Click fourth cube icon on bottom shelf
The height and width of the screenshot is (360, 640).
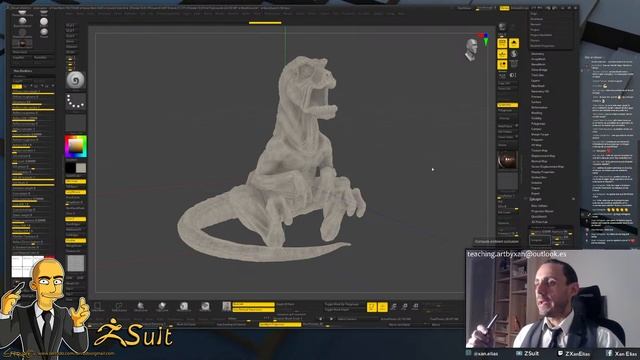pyautogui.click(x=162, y=306)
